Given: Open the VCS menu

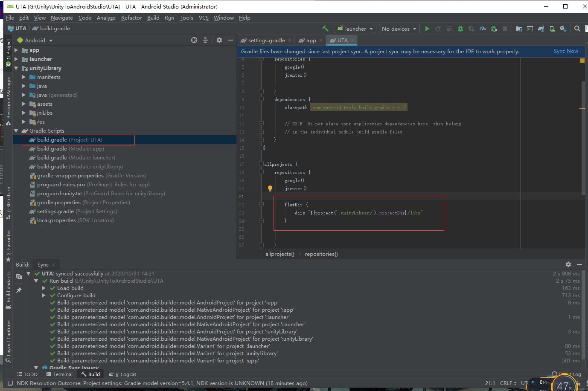Looking at the screenshot, I should click(x=204, y=18).
